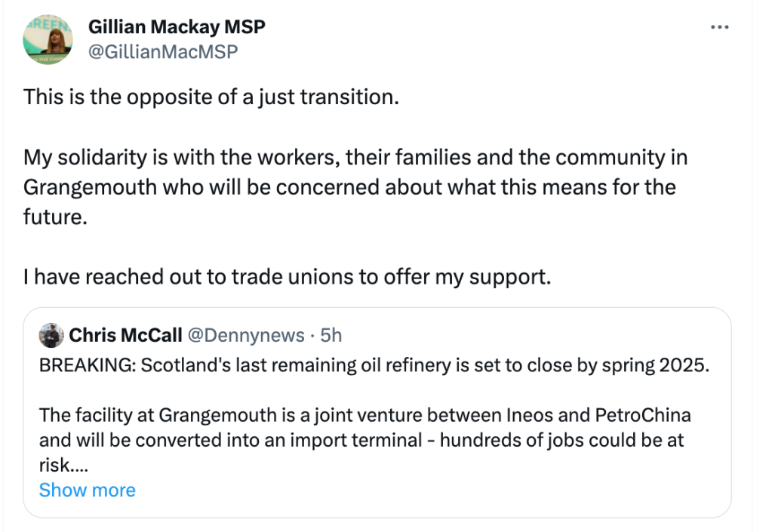Click the 'opposite of a just transition' sentence
Screen dimensions: 772x532
[211, 97]
